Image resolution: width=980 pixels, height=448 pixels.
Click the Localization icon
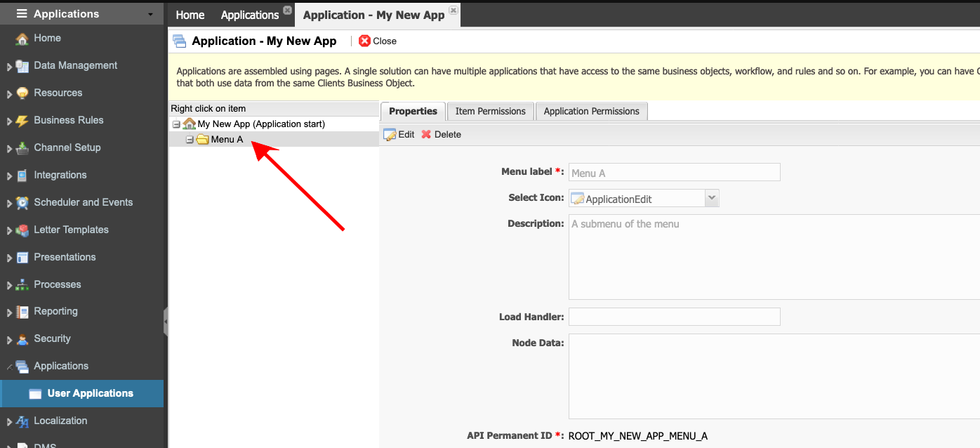tap(22, 421)
